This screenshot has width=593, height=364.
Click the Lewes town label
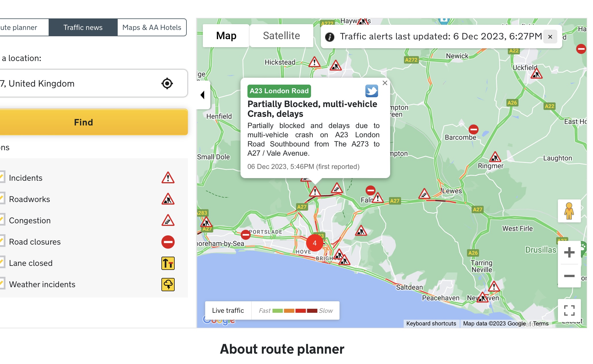point(452,191)
